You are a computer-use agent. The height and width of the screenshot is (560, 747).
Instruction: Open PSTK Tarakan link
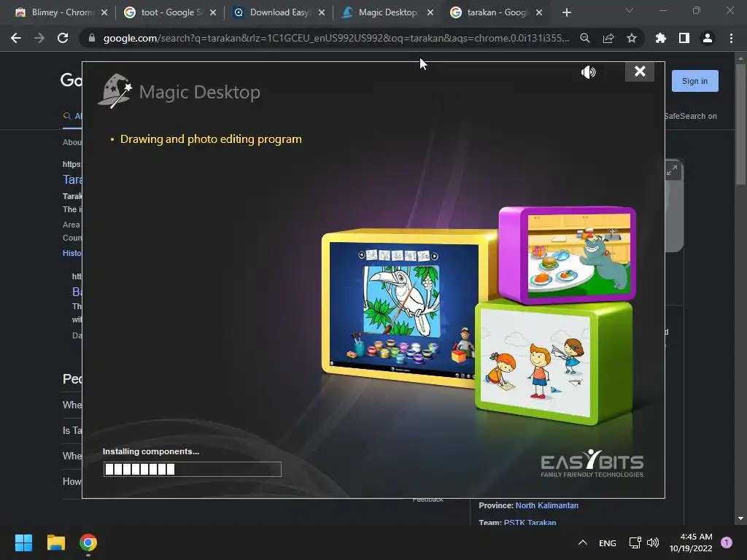[x=530, y=522]
